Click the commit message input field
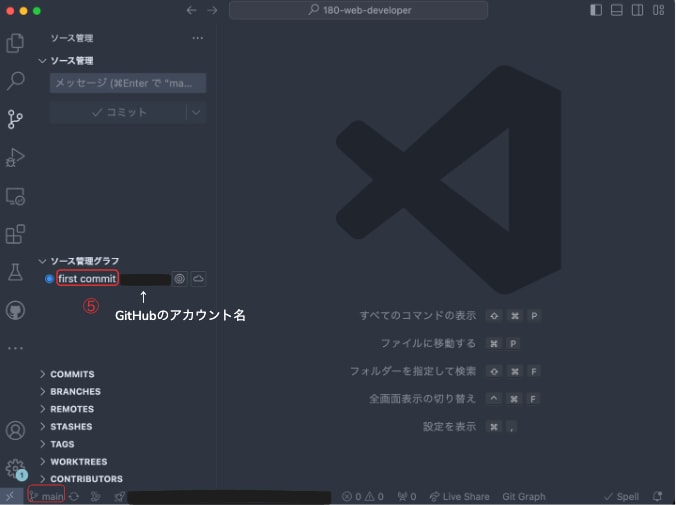This screenshot has width=676, height=505. coord(128,83)
